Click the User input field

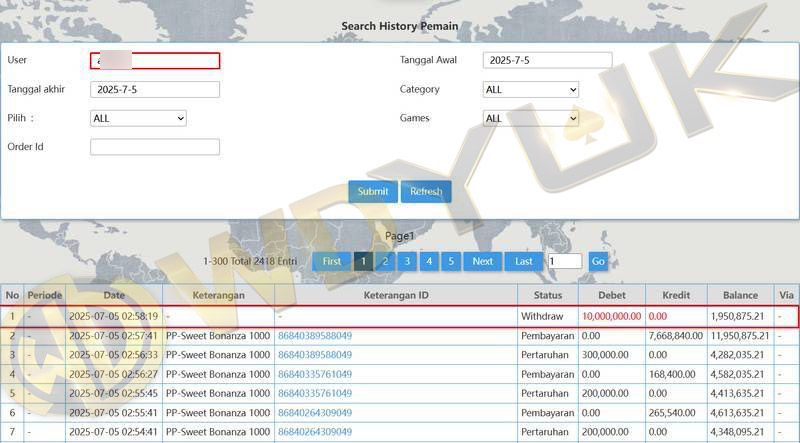[x=155, y=61]
